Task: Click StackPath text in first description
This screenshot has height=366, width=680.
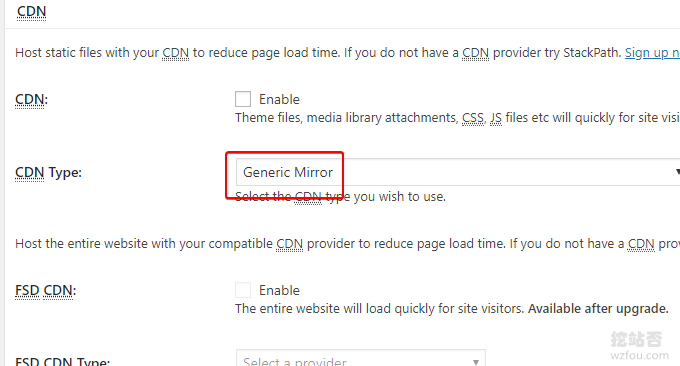Action: [x=592, y=52]
